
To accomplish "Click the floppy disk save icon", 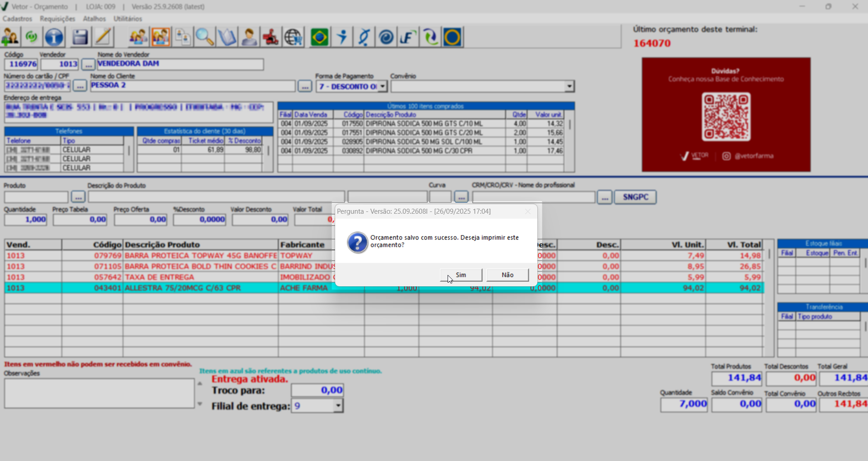I will (80, 37).
